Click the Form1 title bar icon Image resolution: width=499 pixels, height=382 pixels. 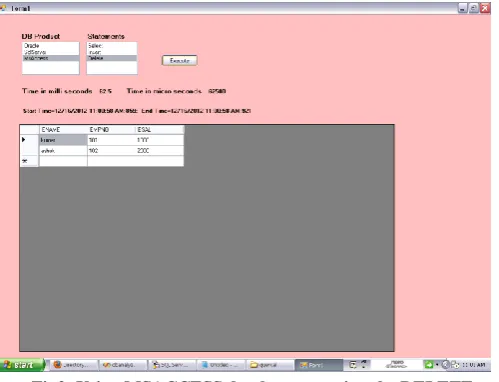click(x=3, y=8)
